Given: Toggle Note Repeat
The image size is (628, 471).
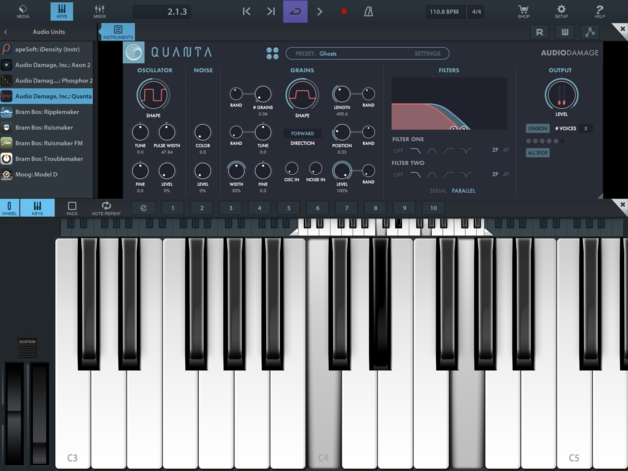Looking at the screenshot, I should (106, 208).
